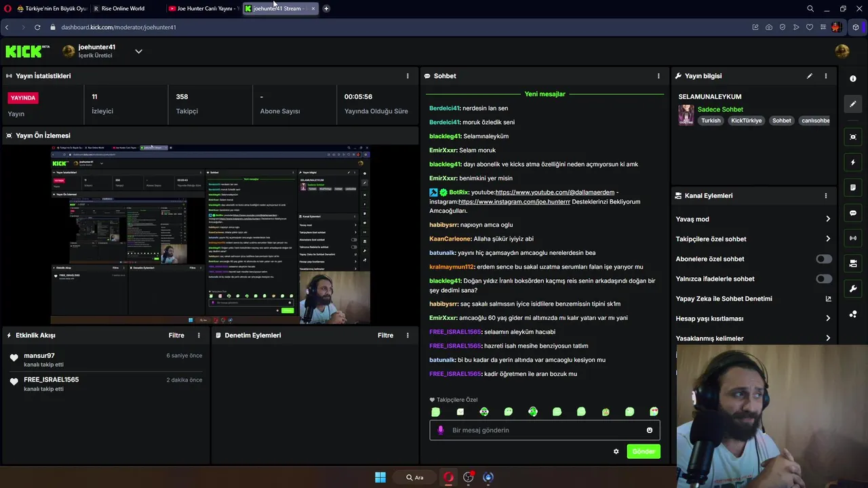
Task: Switch to Rise Online World browser tab
Action: [x=123, y=9]
